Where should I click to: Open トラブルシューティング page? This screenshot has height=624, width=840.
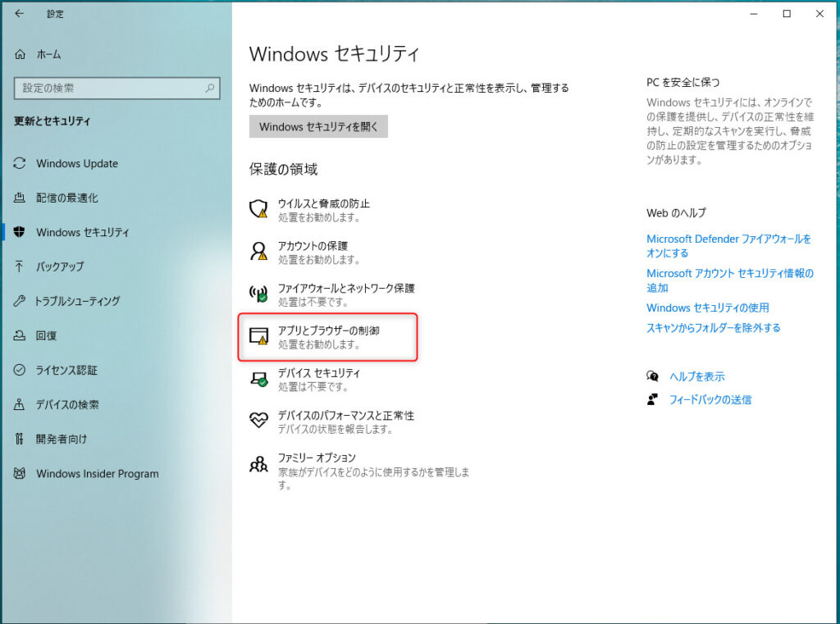[x=78, y=301]
